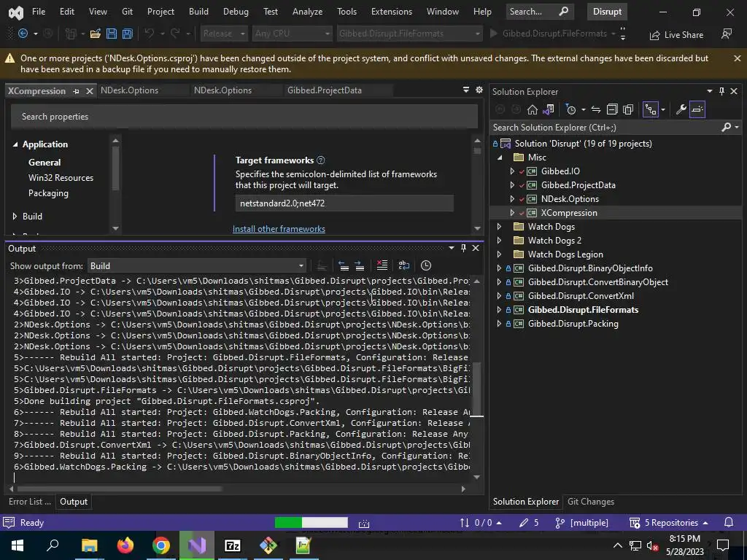This screenshot has width=747, height=560.
Task: Collapse the Application properties section
Action: click(x=15, y=144)
